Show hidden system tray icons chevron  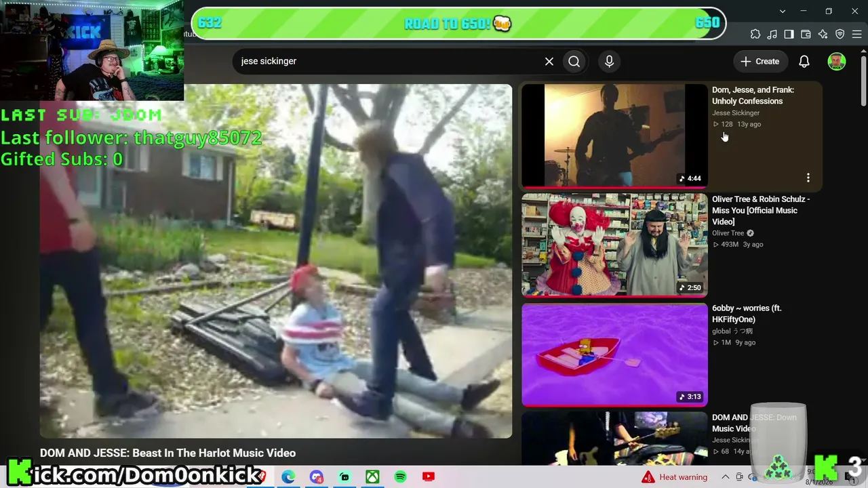click(725, 477)
